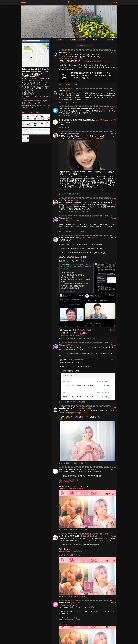Open the map profile avatar image
The width and height of the screenshot is (138, 644).
36,53
